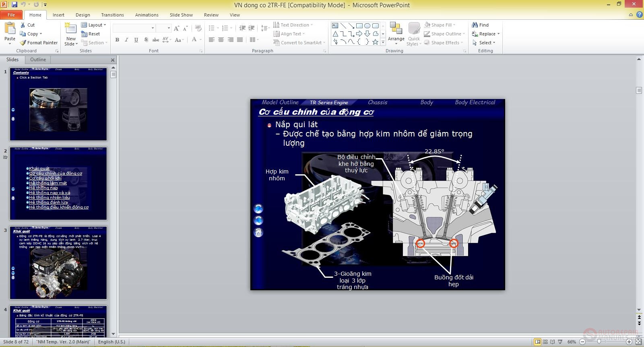Viewport: 644px width, 347px height.
Task: Toggle Underline formatting
Action: (136, 40)
